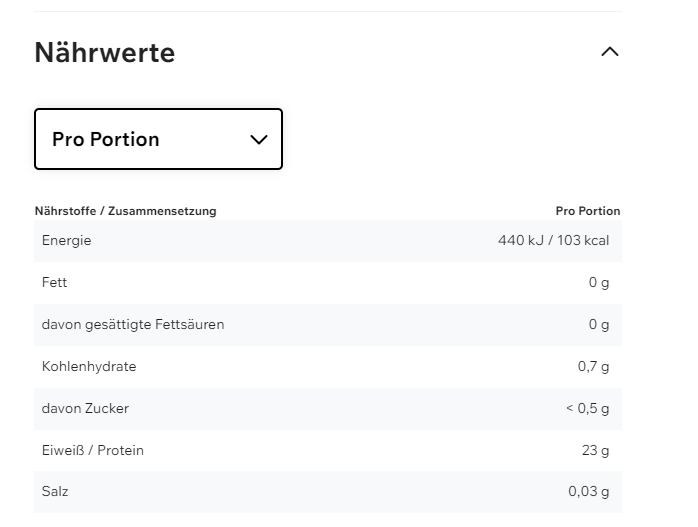
Task: Click the < 0,5 g Zucker value
Action: click(587, 409)
